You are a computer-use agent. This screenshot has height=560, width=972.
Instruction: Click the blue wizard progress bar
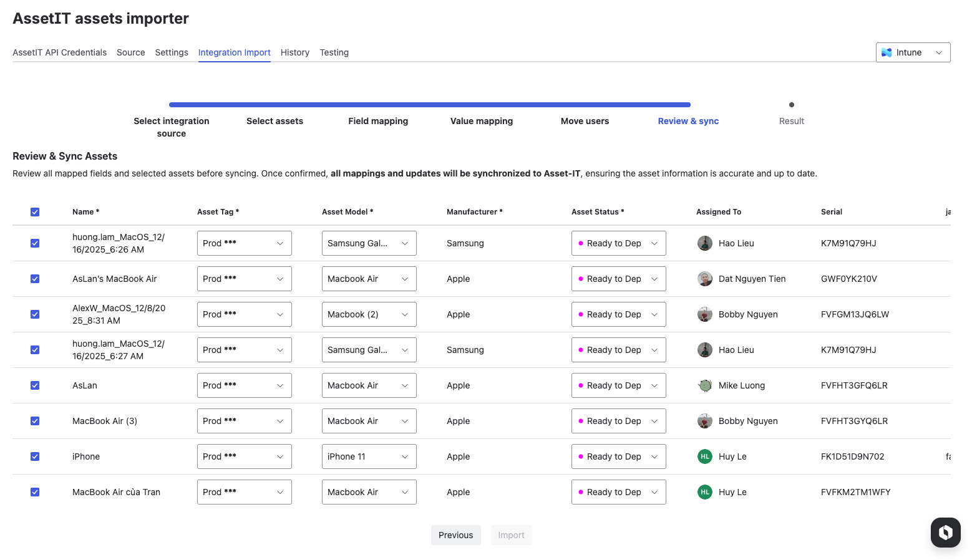tap(429, 105)
